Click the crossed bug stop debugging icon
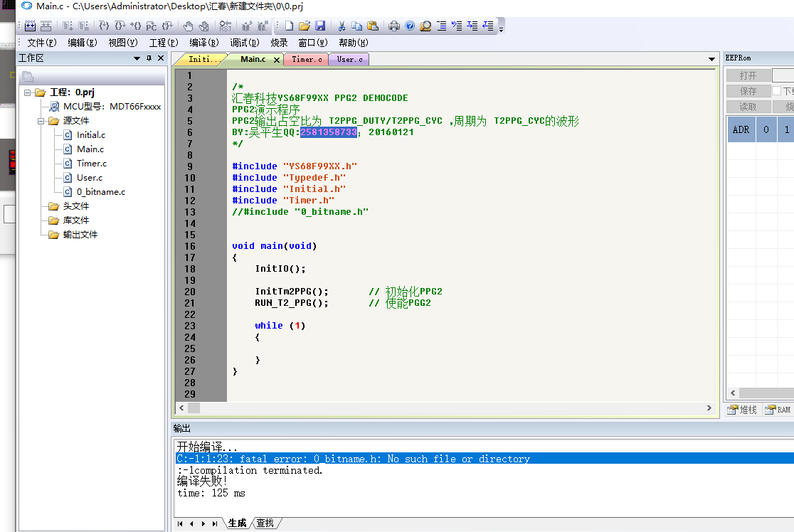Image resolution: width=794 pixels, height=532 pixels. [263, 26]
